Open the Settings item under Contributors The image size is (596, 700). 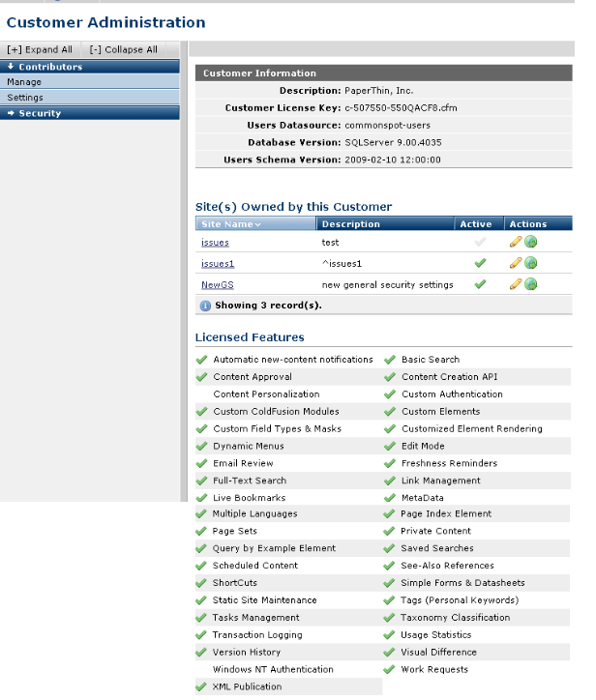25,98
